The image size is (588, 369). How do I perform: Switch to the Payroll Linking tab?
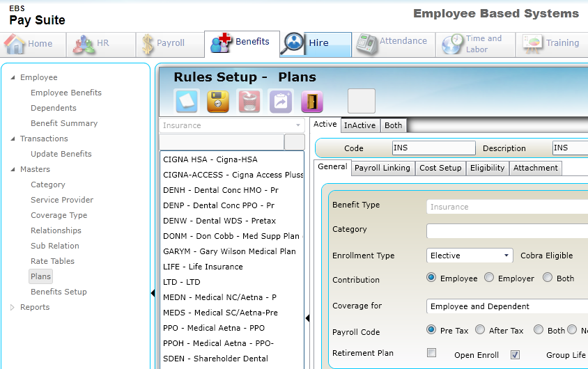(382, 168)
